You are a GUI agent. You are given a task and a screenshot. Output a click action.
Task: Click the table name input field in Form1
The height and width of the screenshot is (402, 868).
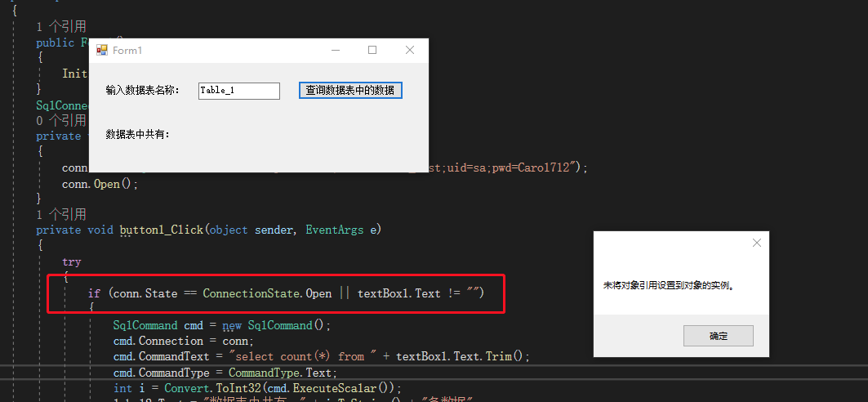(x=238, y=91)
